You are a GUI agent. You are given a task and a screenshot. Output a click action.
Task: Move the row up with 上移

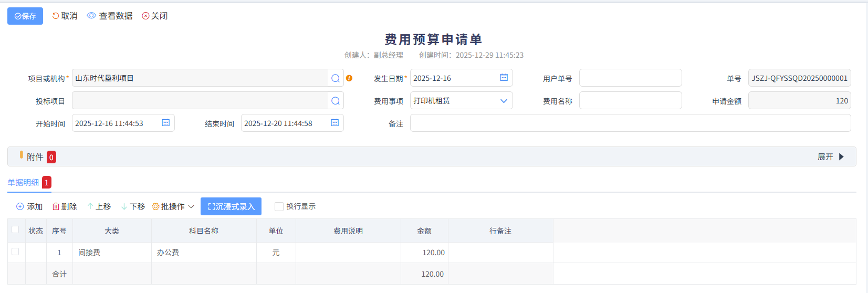pos(99,206)
